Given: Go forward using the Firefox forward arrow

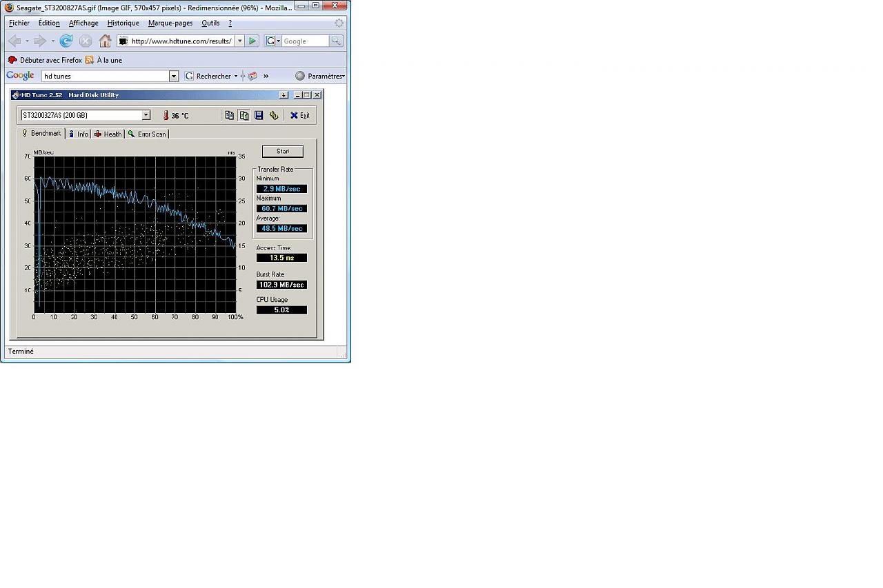Looking at the screenshot, I should pos(40,41).
